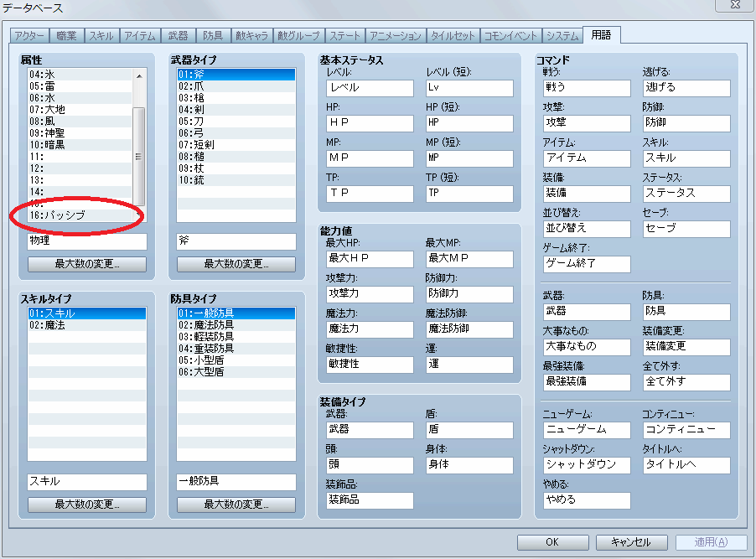This screenshot has height=559, width=756.
Task: Click the 最大HP term input field
Action: point(370,258)
